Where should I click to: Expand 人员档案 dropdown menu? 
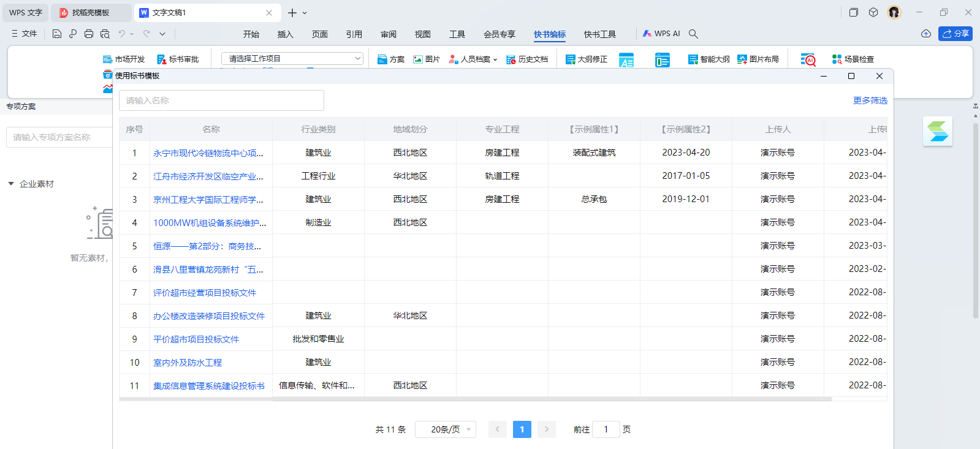tap(495, 60)
